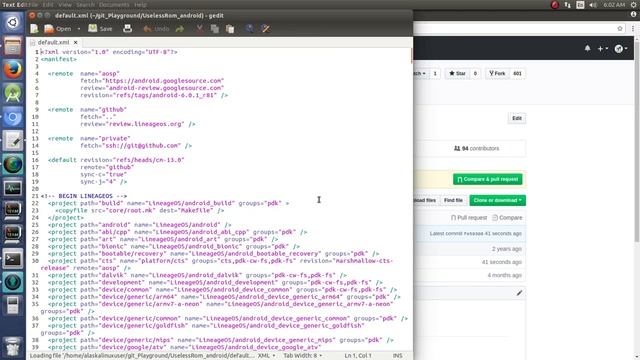The width and height of the screenshot is (640, 360).
Task: Open the Terminal from the launcher
Action: coord(13,259)
